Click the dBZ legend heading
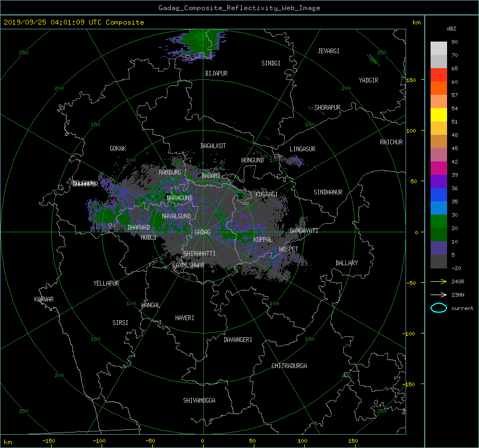The image size is (479, 448). pyautogui.click(x=451, y=28)
